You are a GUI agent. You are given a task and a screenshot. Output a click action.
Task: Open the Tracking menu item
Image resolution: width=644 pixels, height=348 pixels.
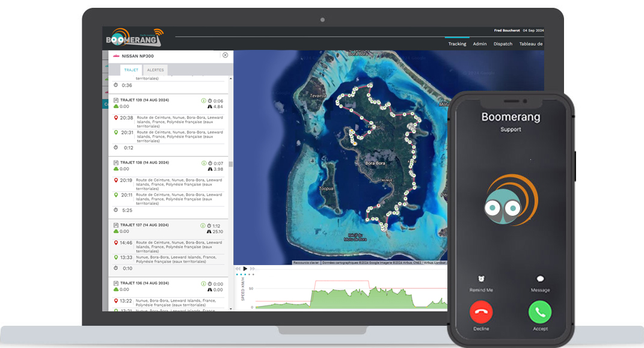457,44
